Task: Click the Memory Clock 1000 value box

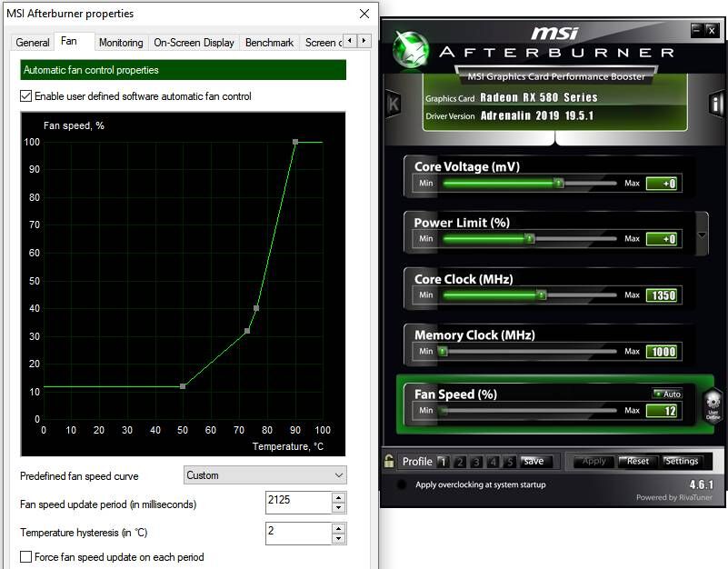Action: [x=663, y=352]
